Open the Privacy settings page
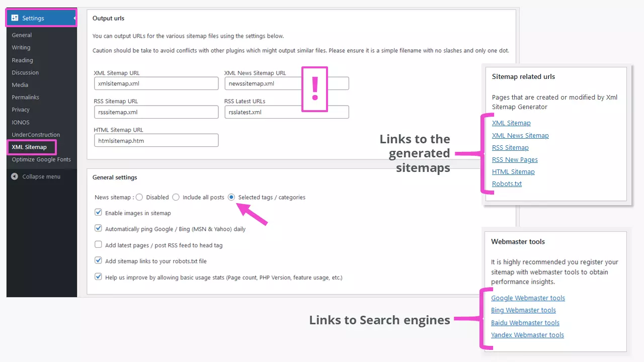The image size is (644, 362). coord(21,110)
